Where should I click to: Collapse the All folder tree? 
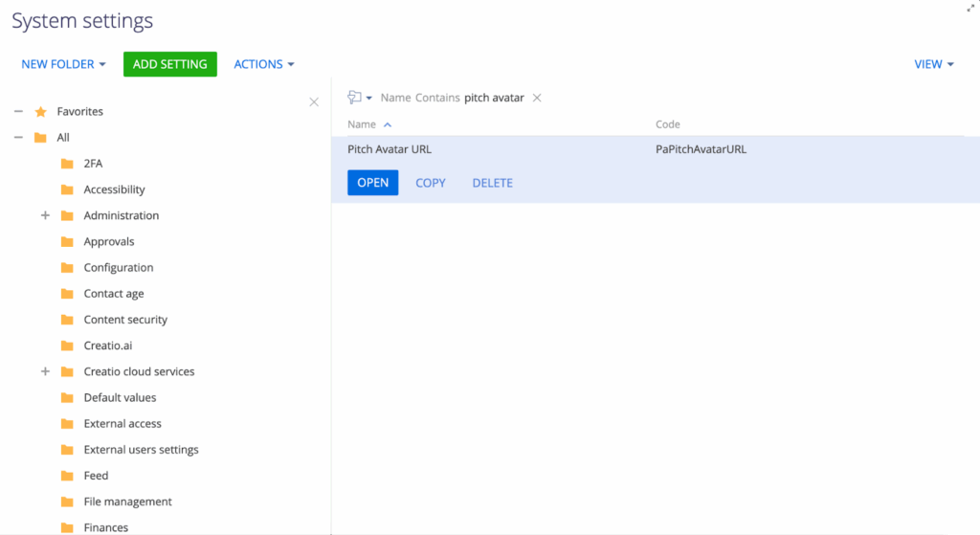pyautogui.click(x=18, y=138)
